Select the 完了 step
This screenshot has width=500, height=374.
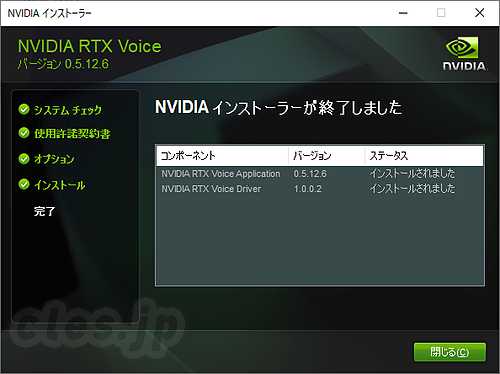click(44, 211)
